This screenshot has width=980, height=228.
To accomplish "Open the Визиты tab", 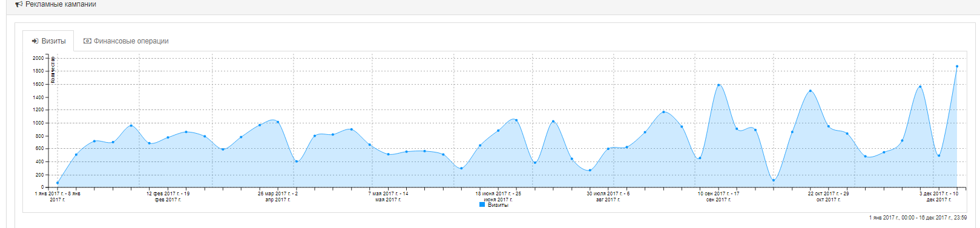I will click(x=48, y=41).
